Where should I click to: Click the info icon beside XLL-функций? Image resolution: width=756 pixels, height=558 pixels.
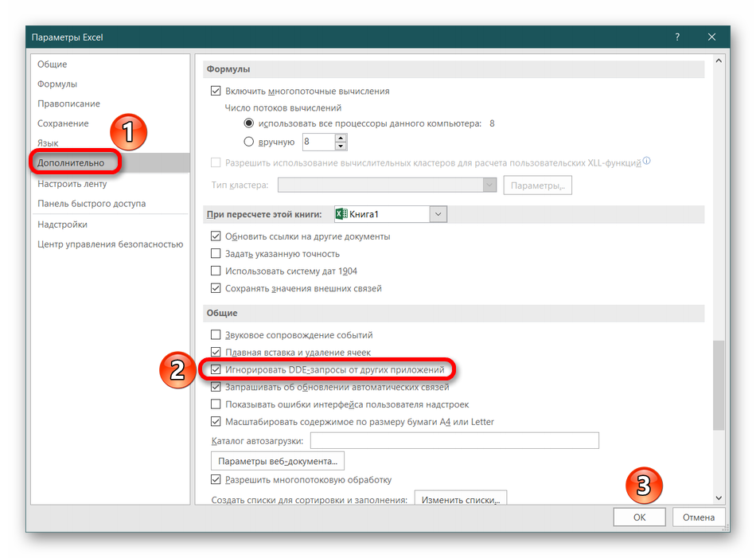(646, 161)
